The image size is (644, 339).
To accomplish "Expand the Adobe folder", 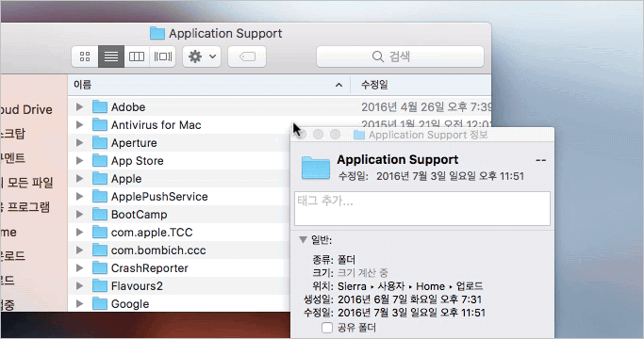I will point(80,107).
